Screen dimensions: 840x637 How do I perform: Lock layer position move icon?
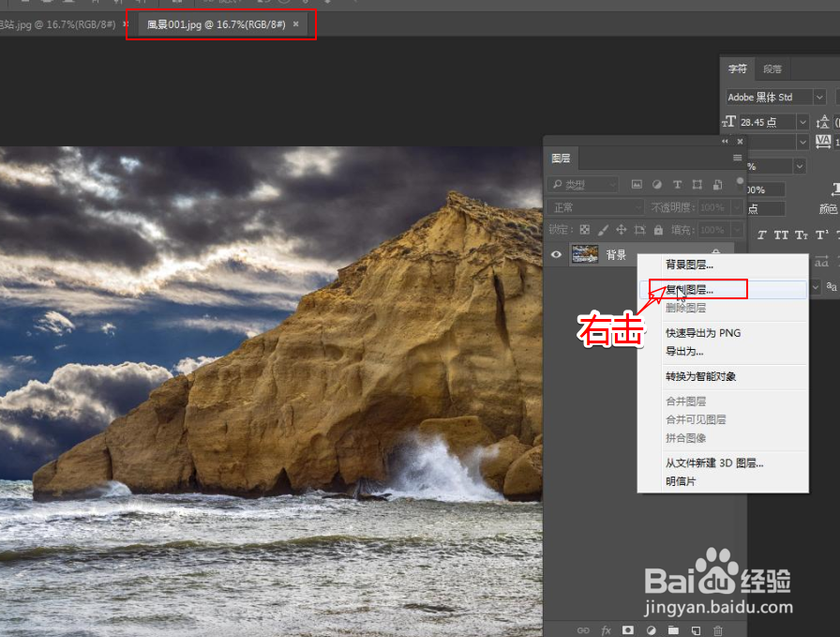coord(621,230)
